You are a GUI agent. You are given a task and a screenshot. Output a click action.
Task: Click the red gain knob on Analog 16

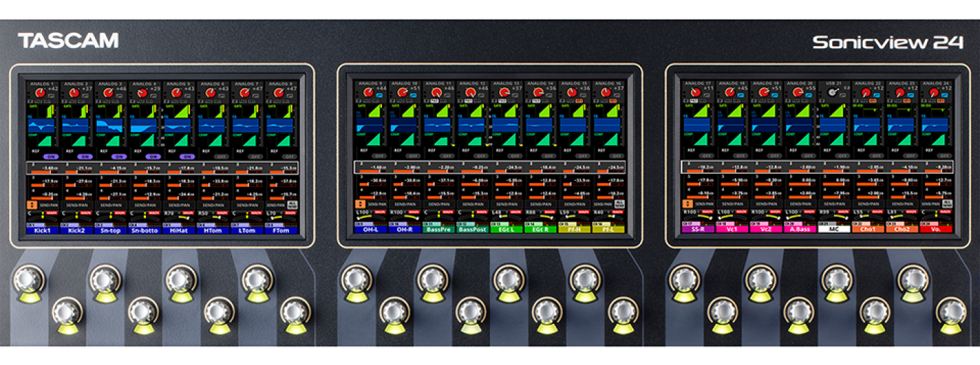(606, 93)
